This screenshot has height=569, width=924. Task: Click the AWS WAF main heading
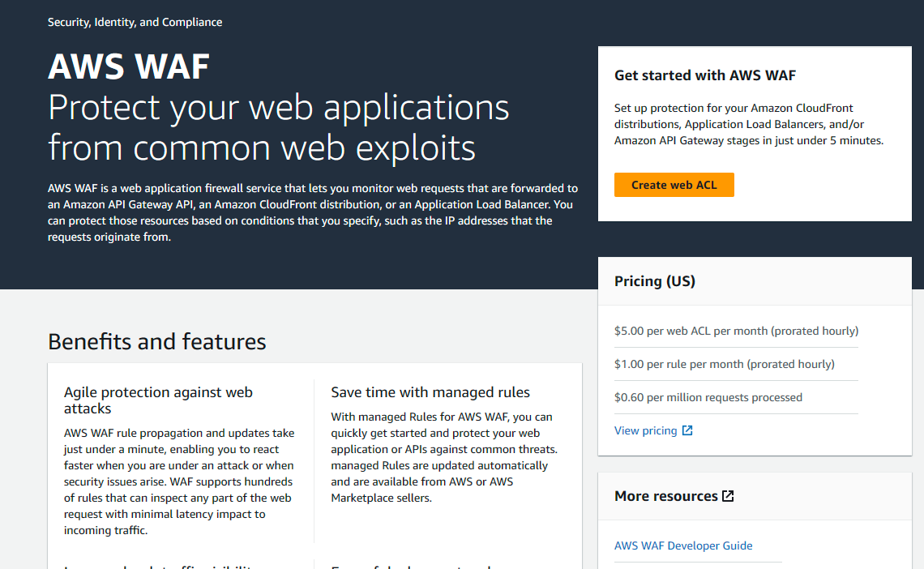point(128,66)
